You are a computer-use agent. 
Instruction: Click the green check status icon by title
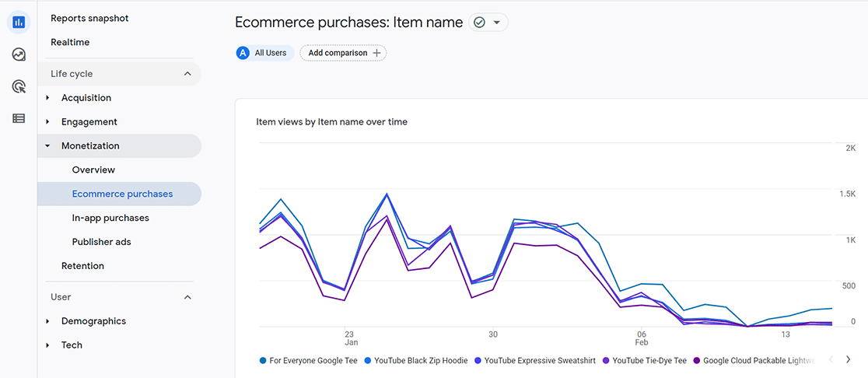click(x=479, y=22)
